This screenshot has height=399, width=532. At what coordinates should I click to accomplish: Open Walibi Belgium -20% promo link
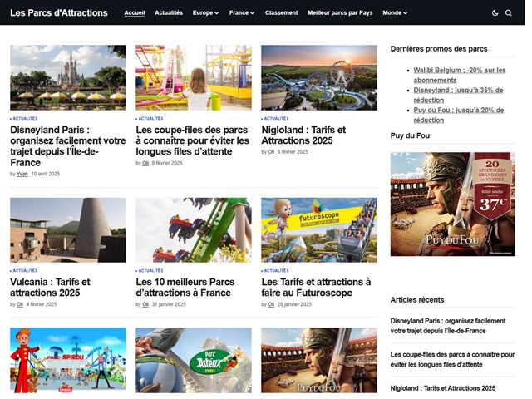[460, 75]
